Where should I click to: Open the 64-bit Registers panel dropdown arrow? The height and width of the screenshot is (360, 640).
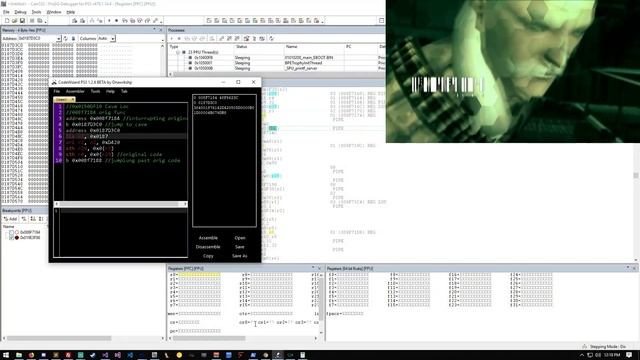[628, 268]
